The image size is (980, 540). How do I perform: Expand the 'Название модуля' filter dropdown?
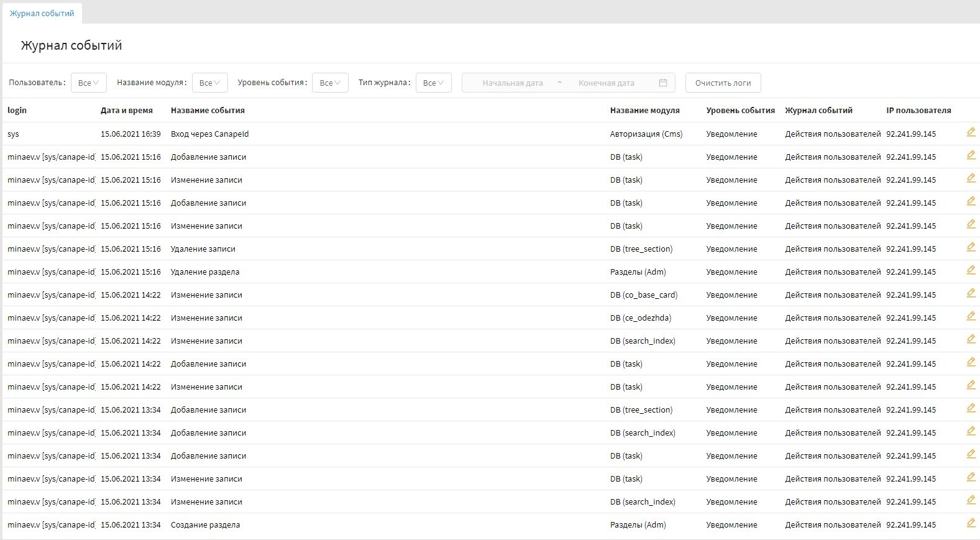pyautogui.click(x=209, y=83)
